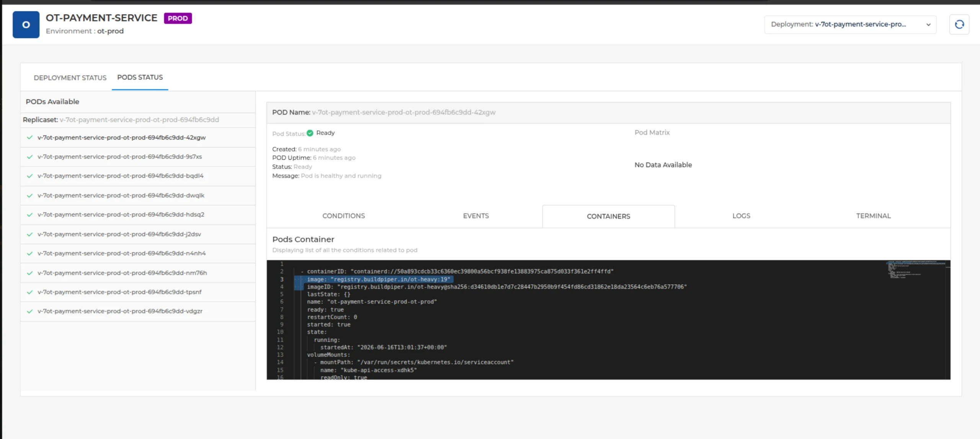The image size is (980, 439).
Task: Select pod ending in hdsq2
Action: [x=138, y=215]
